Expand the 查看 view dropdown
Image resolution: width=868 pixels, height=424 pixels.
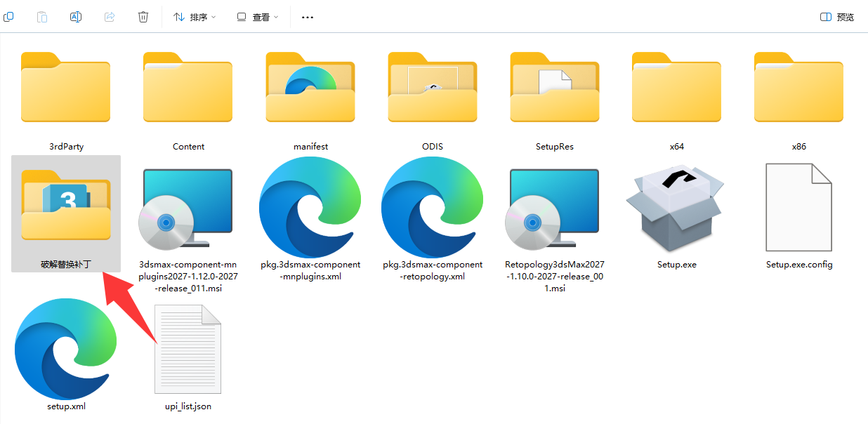[258, 17]
